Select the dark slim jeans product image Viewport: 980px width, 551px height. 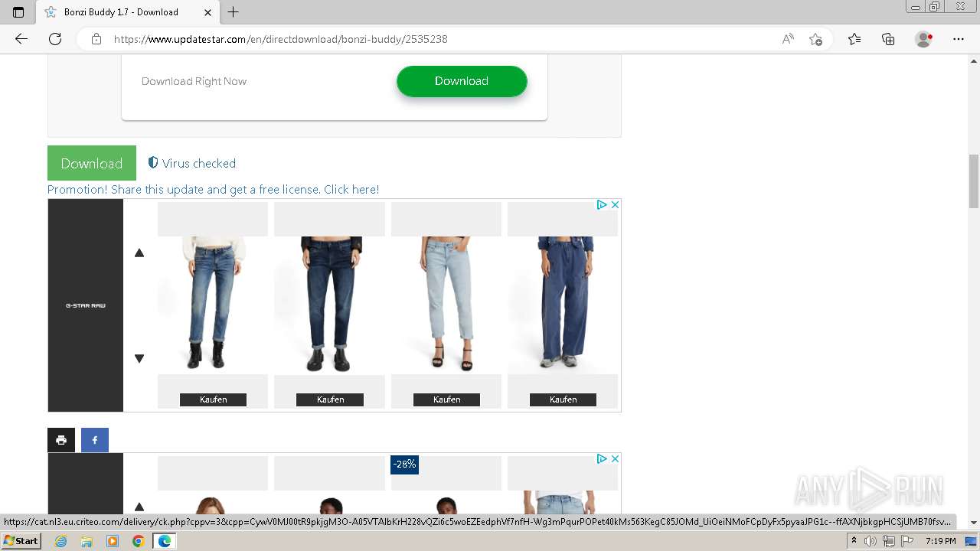point(329,305)
